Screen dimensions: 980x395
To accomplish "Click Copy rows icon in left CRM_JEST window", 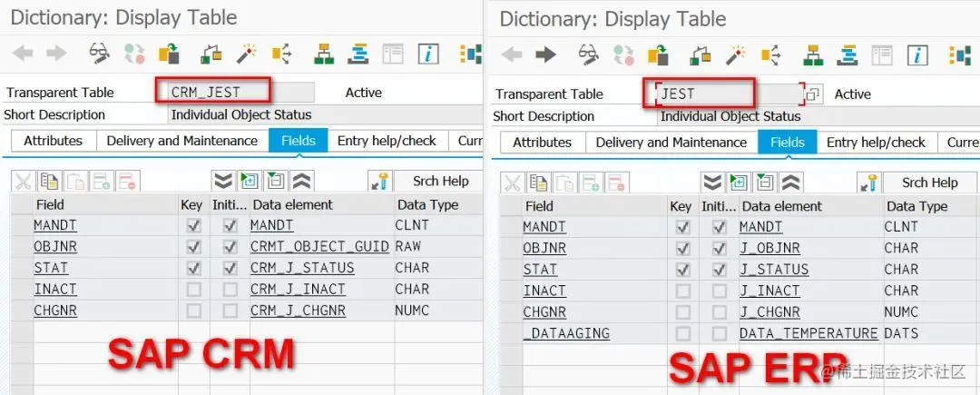I will click(x=49, y=182).
